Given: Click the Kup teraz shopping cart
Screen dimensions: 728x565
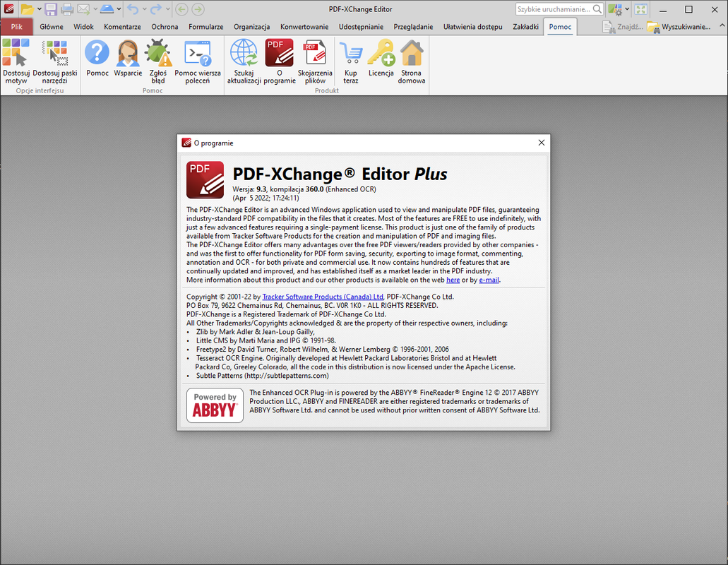Looking at the screenshot, I should pyautogui.click(x=350, y=61).
